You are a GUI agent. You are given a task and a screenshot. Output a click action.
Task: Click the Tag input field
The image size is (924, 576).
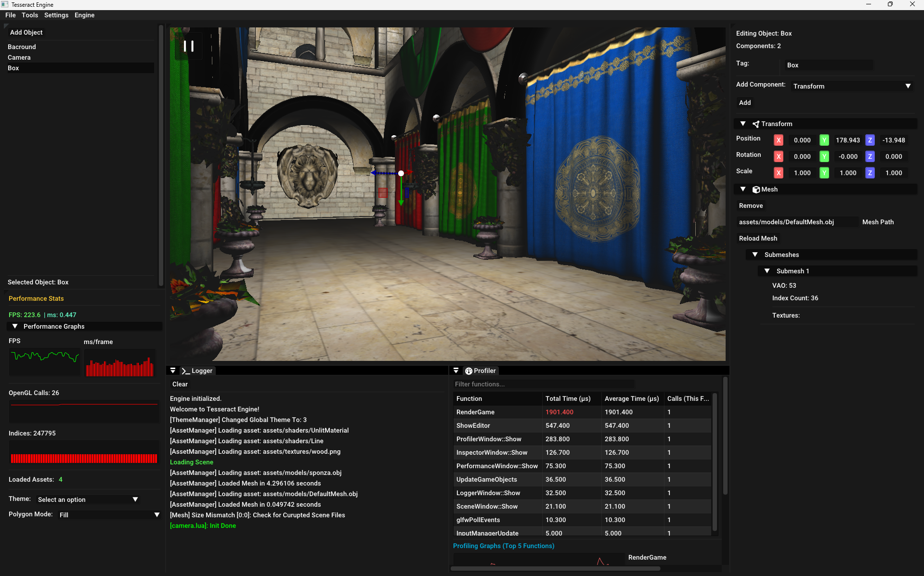[x=828, y=65]
